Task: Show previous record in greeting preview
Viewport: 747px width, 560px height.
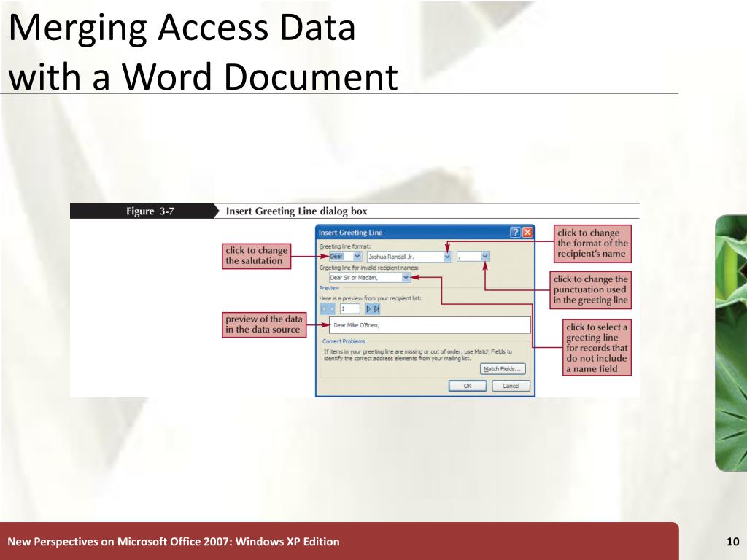Action: coord(331,309)
